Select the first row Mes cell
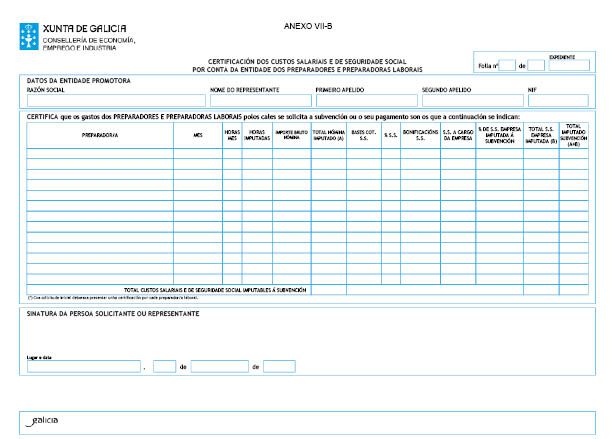This screenshot has width=615, height=439. click(x=198, y=154)
